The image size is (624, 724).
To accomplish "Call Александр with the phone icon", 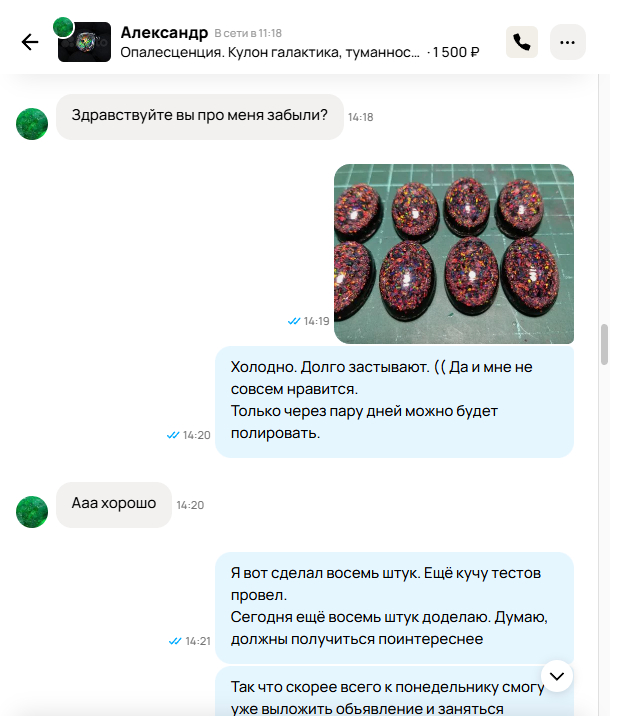I will (522, 42).
